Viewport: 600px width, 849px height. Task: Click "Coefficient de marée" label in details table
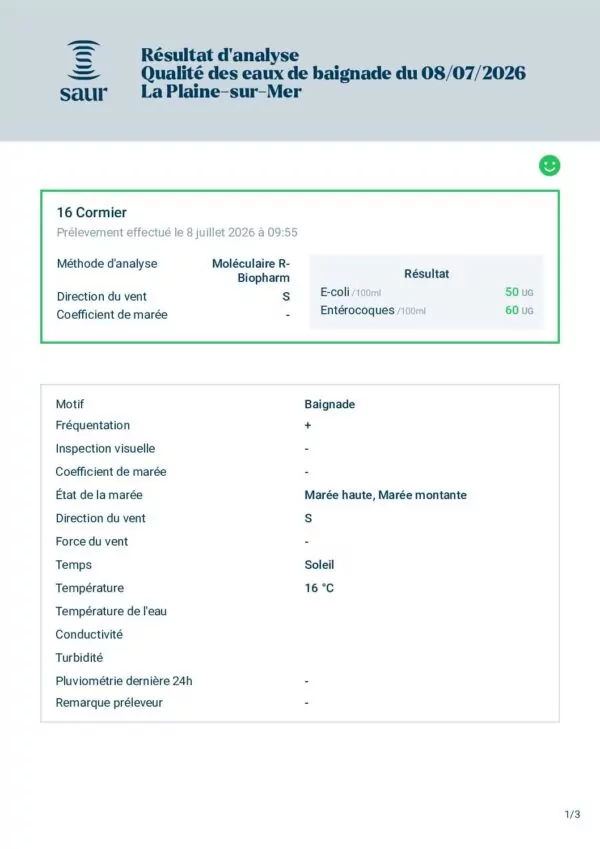(111, 472)
